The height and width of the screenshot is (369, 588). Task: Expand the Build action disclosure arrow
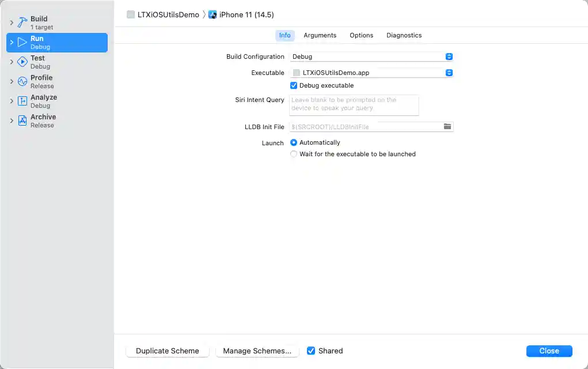[12, 22]
